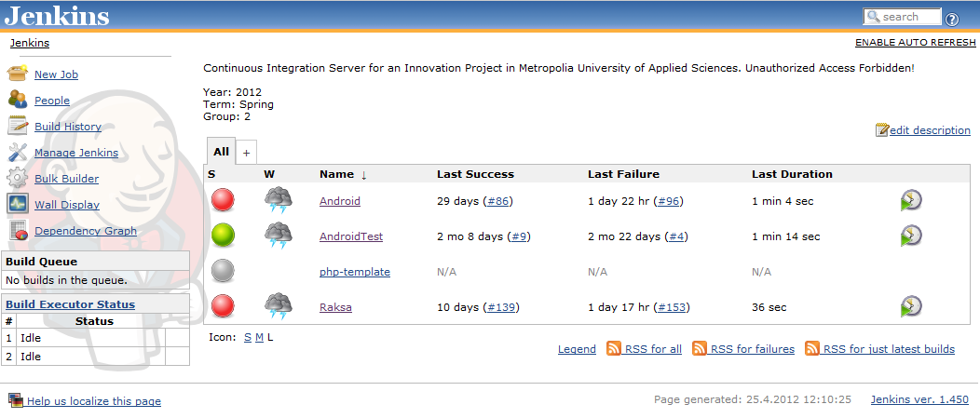Click the New Job package icon

tap(17, 74)
